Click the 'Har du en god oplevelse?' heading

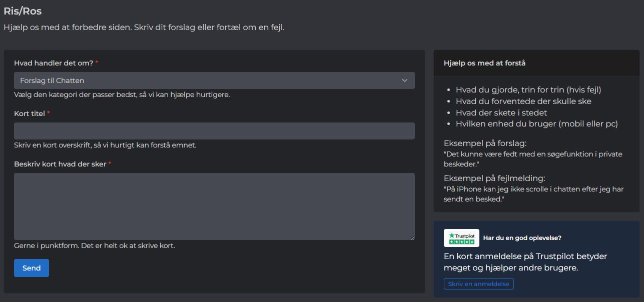[522, 238]
